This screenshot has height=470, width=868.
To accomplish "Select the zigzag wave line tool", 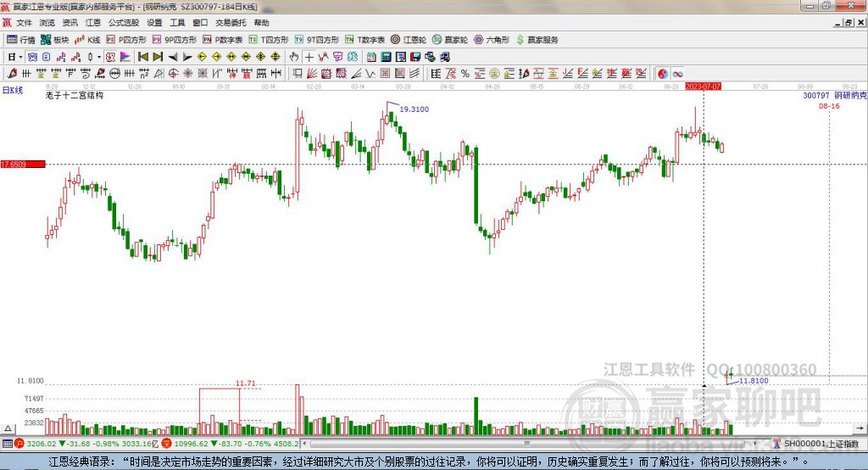I will click(370, 73).
